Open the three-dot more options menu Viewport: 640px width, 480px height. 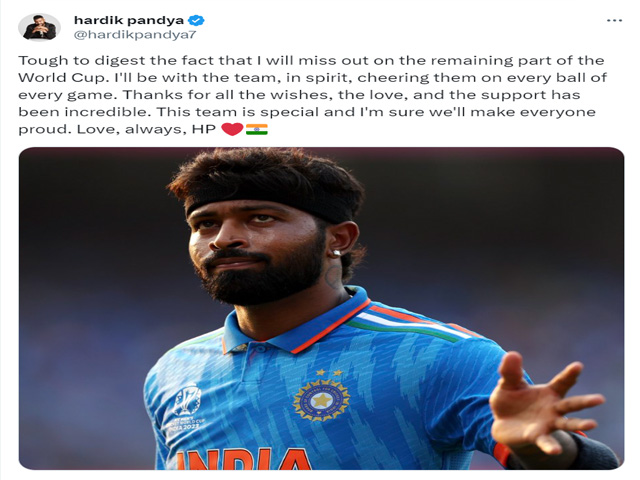[614, 20]
